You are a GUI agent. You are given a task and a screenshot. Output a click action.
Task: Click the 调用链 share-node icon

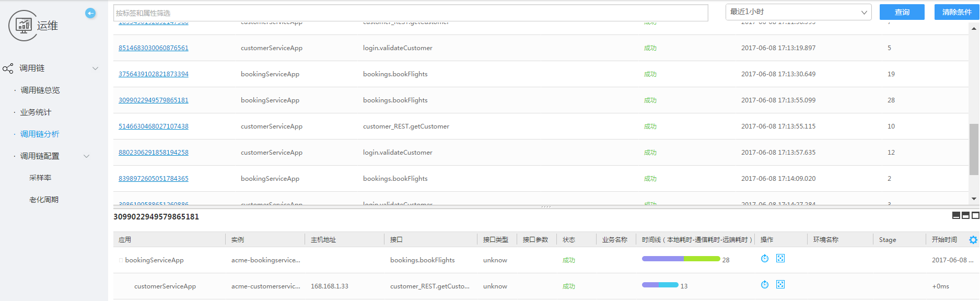point(8,68)
